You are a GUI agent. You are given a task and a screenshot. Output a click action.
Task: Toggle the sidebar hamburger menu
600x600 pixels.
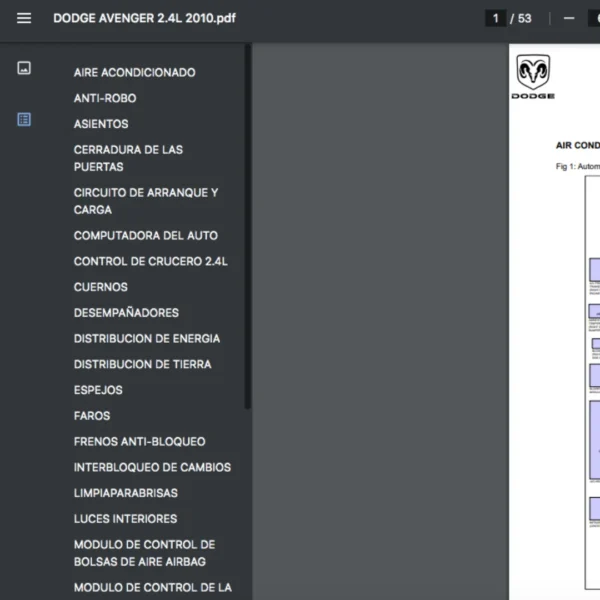pyautogui.click(x=24, y=18)
